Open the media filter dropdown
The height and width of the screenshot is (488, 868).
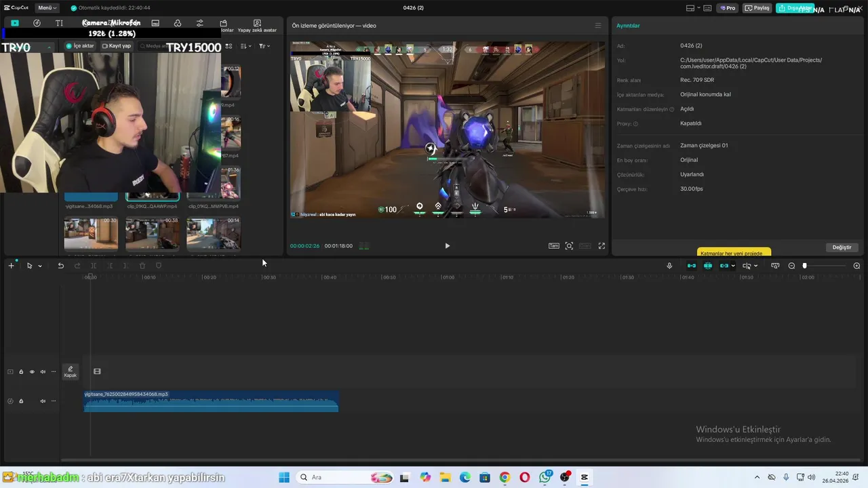pos(264,46)
